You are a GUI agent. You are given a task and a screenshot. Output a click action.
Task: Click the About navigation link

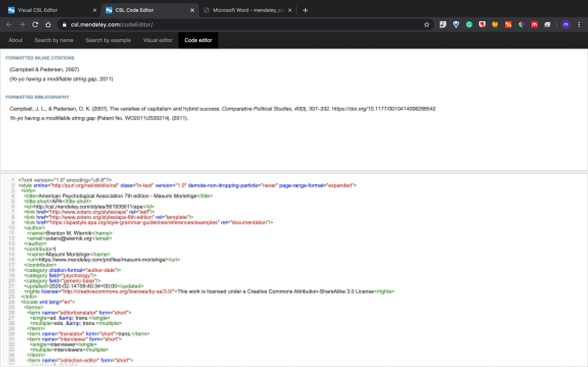pyautogui.click(x=15, y=40)
